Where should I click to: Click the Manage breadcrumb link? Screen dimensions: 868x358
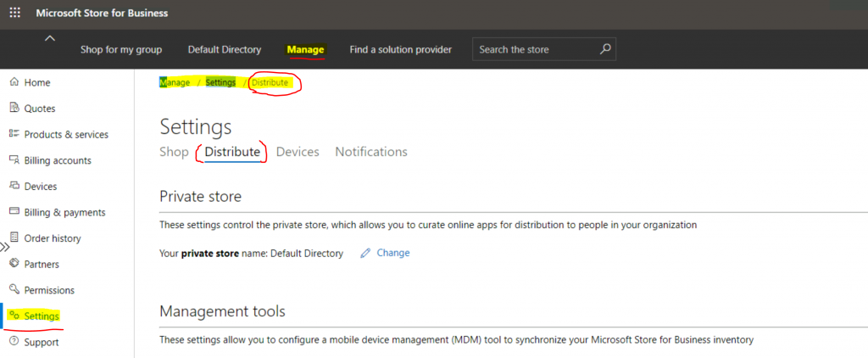click(x=175, y=82)
